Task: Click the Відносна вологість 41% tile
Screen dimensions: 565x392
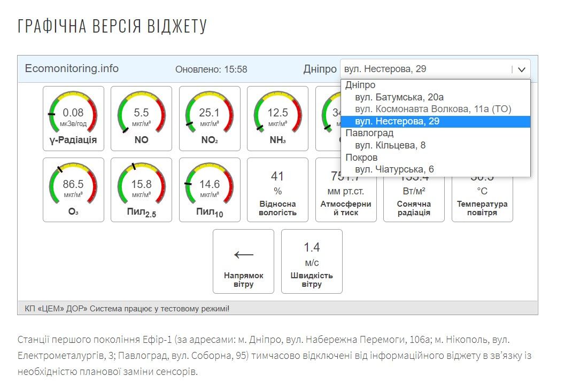Action: (x=277, y=190)
